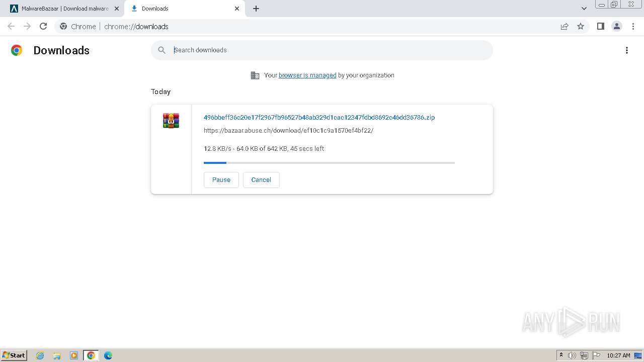Click the Chrome site info icon in address bar
644x362 pixels.
pyautogui.click(x=63, y=26)
